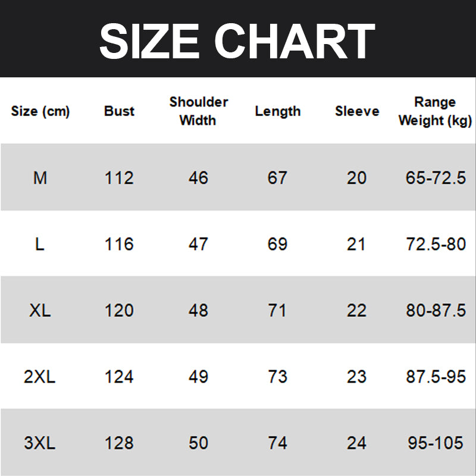Click bust value 112 in M row
Image resolution: width=476 pixels, height=476 pixels.
pyautogui.click(x=119, y=178)
